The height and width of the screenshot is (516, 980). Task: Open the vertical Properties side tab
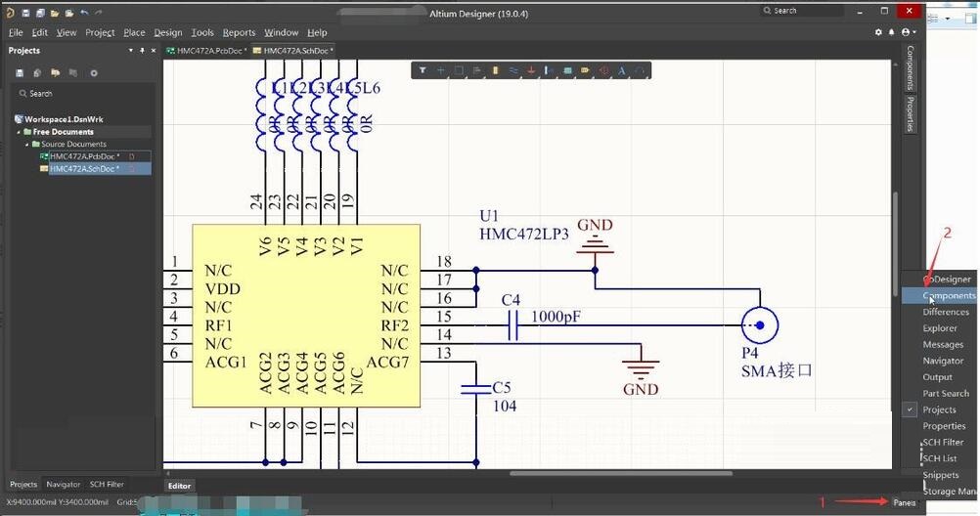click(x=911, y=113)
